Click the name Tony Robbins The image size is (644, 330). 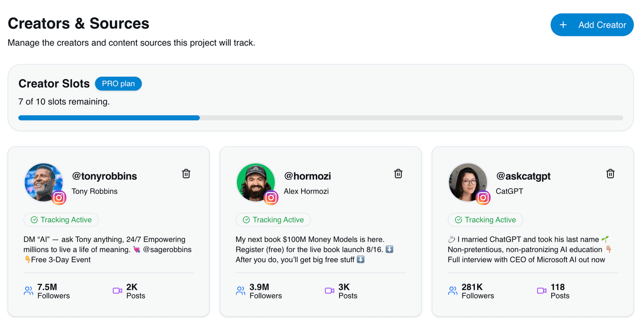(94, 191)
